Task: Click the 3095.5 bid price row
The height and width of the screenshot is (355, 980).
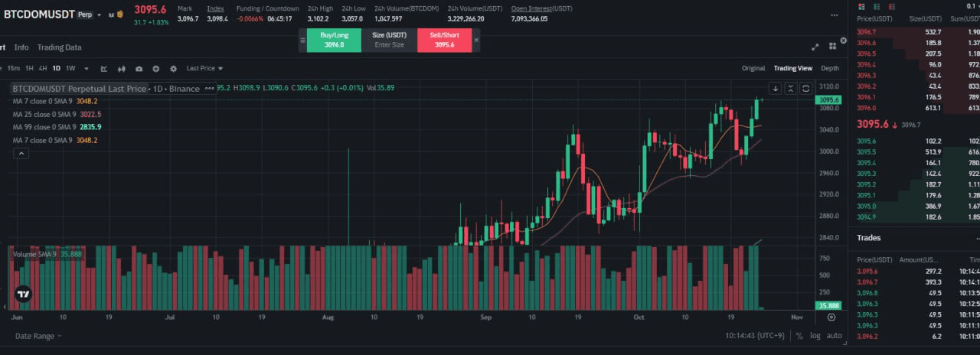Action: 915,152
